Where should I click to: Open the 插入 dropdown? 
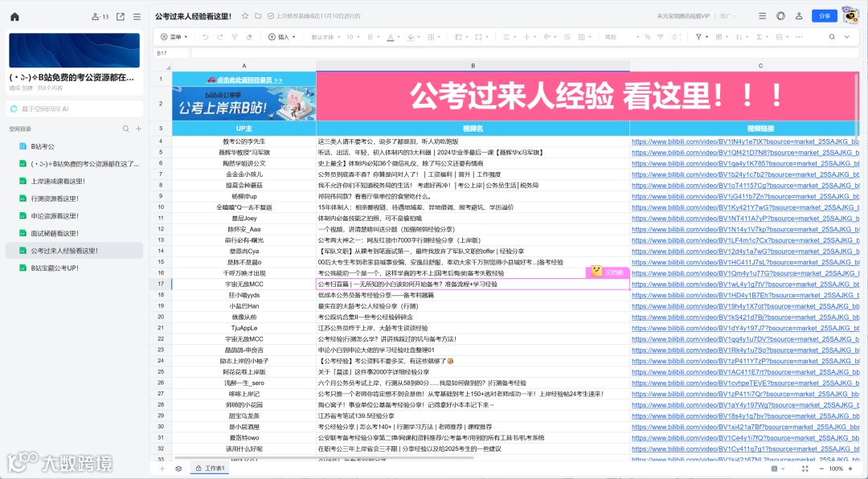tap(282, 37)
